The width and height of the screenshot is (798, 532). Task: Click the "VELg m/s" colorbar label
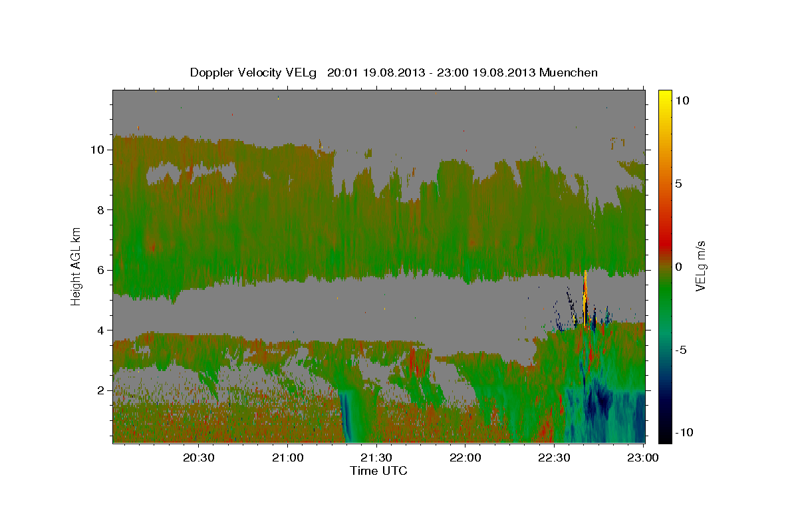pos(700,267)
